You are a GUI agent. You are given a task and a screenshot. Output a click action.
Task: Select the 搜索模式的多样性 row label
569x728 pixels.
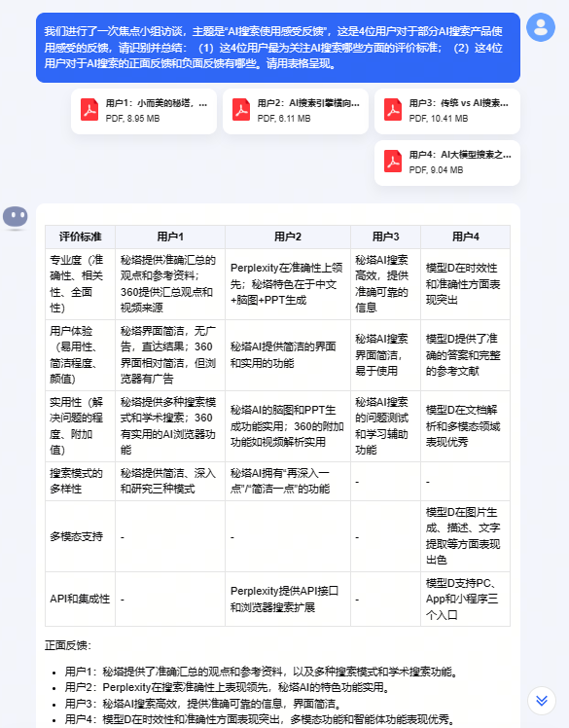point(81,481)
